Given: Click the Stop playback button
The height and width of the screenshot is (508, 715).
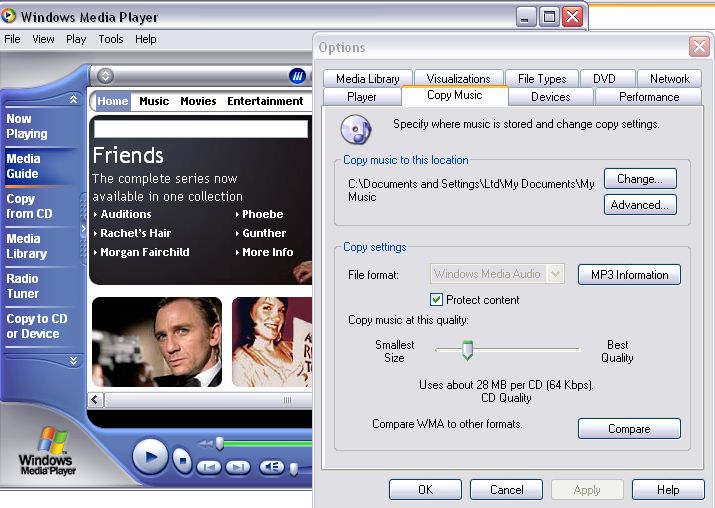Looking at the screenshot, I should (182, 461).
